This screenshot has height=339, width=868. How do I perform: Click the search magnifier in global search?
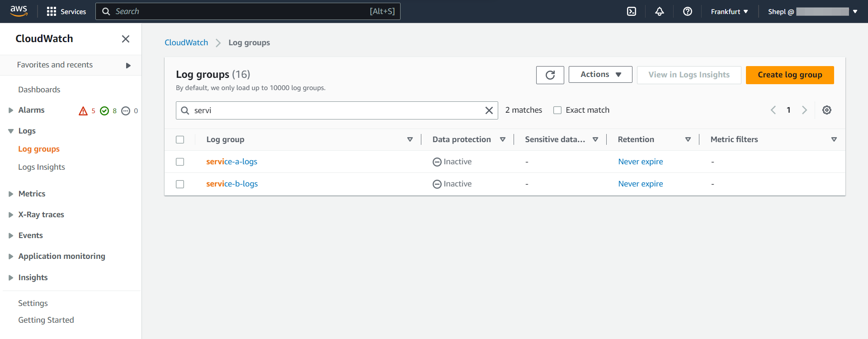click(106, 11)
